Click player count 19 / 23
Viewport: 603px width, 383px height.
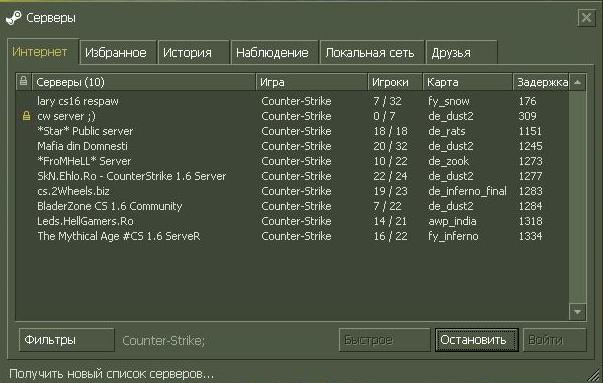(x=390, y=191)
